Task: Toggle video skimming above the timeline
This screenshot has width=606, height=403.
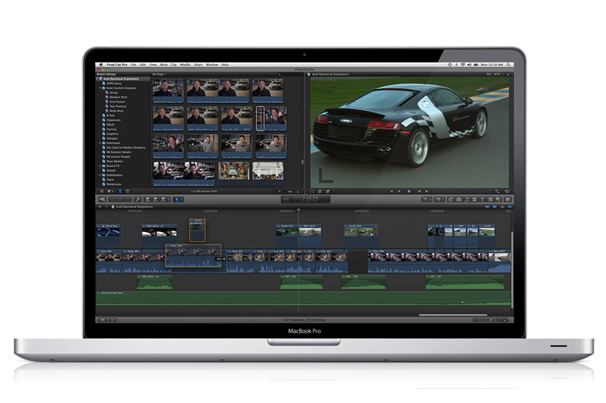Action: click(487, 207)
